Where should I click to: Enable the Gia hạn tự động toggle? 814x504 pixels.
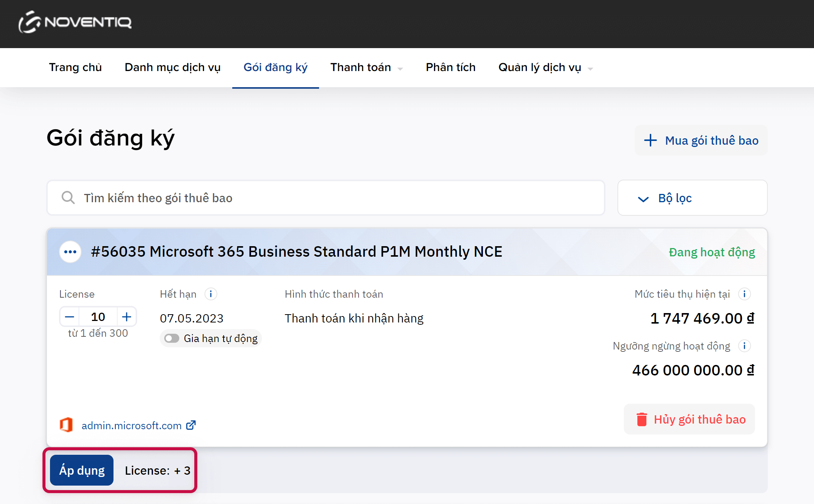(172, 338)
